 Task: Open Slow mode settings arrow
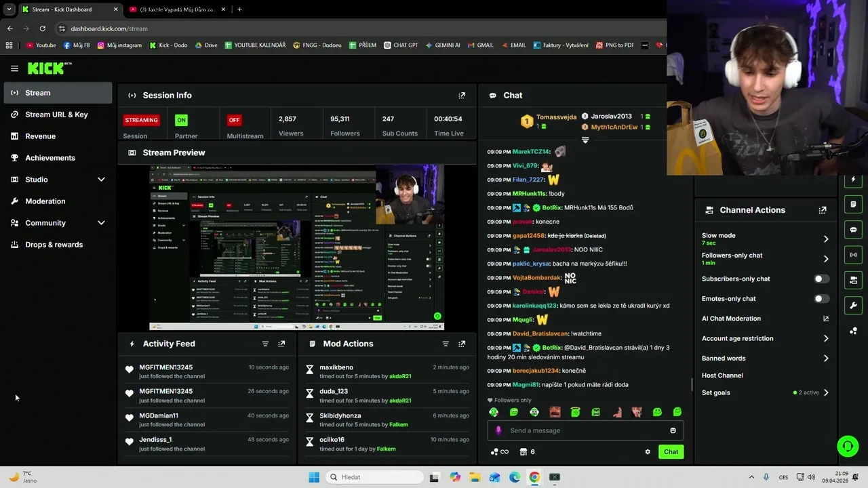point(826,239)
